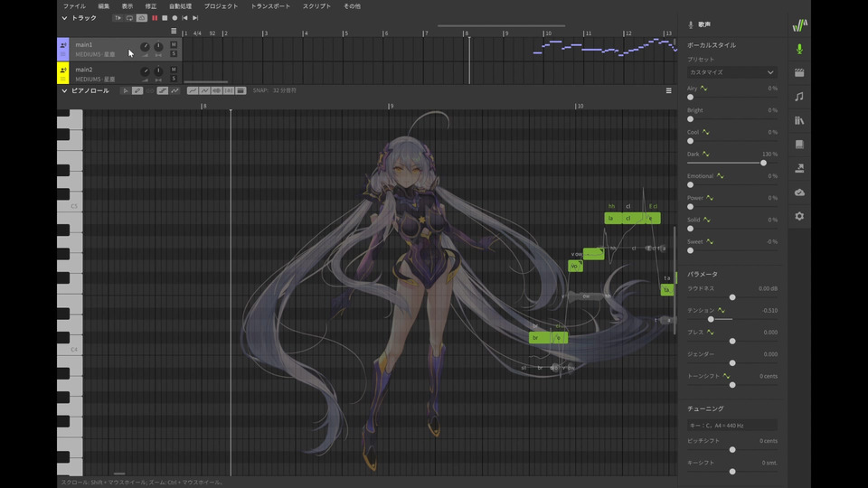This screenshot has height=488, width=868.
Task: Jump to end with the next button
Action: pos(195,18)
